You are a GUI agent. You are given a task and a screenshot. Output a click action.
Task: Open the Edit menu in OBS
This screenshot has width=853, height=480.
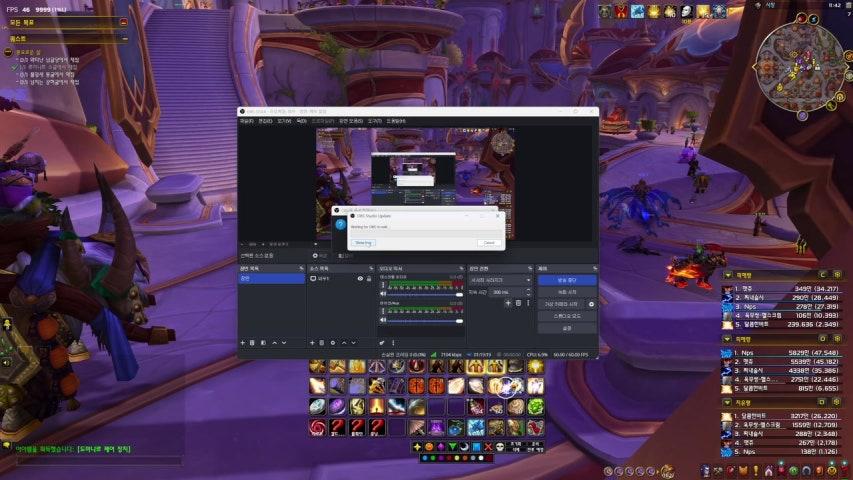point(265,121)
